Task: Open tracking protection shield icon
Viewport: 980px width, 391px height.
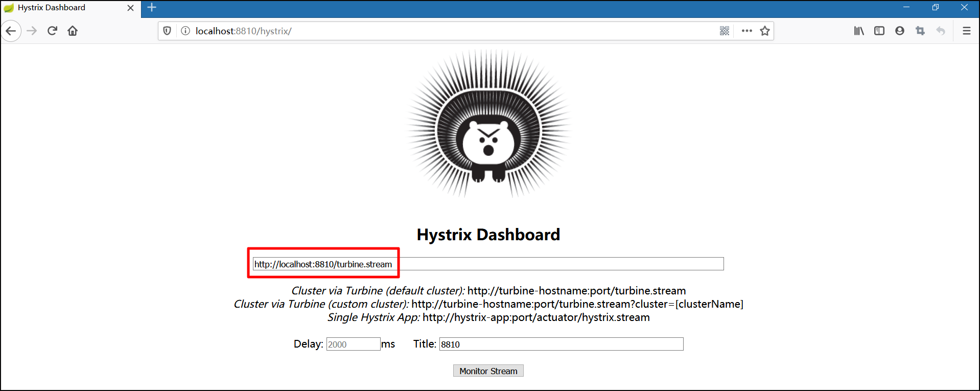Action: [167, 31]
